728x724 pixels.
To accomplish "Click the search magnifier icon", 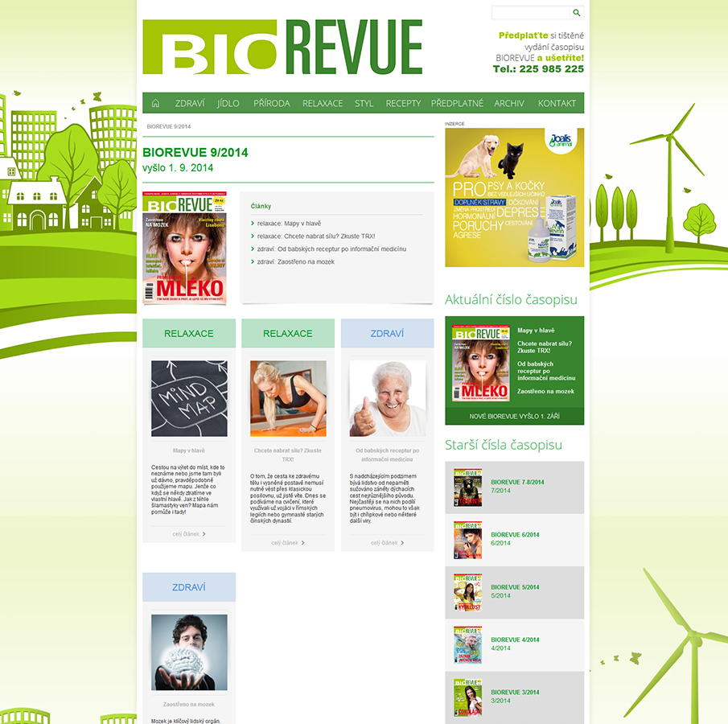I will [576, 13].
